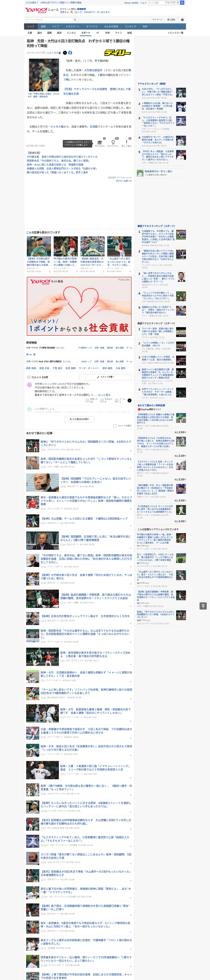Click the scroll-to-top arrow button

tap(203, 606)
